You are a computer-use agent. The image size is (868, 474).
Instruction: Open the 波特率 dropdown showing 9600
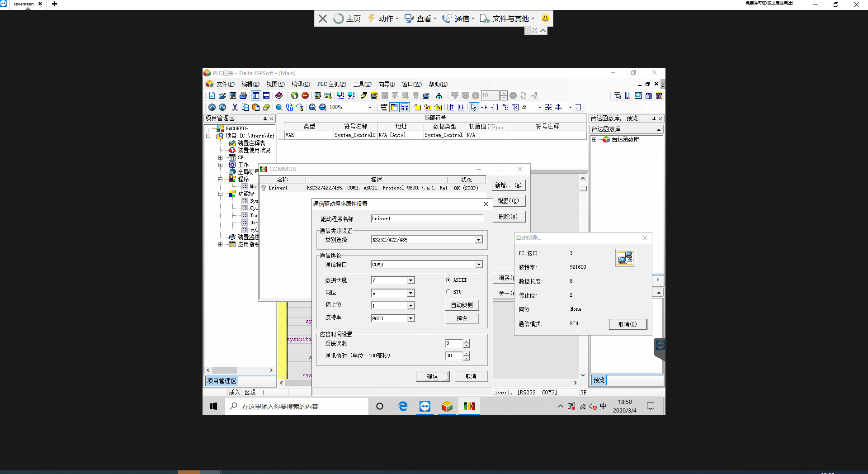[x=410, y=318]
